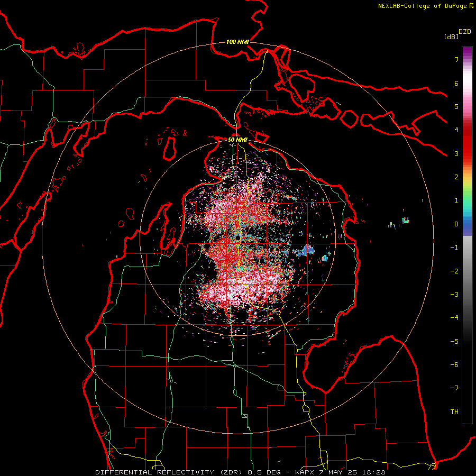The height and width of the screenshot is (476, 476).
Task: Click the '-6' value on color scale
Action: click(x=454, y=365)
